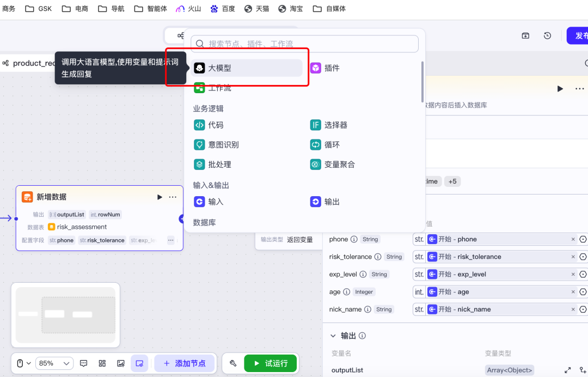Clear the 开始 - nick_name value
The height and width of the screenshot is (377, 588).
tap(573, 309)
